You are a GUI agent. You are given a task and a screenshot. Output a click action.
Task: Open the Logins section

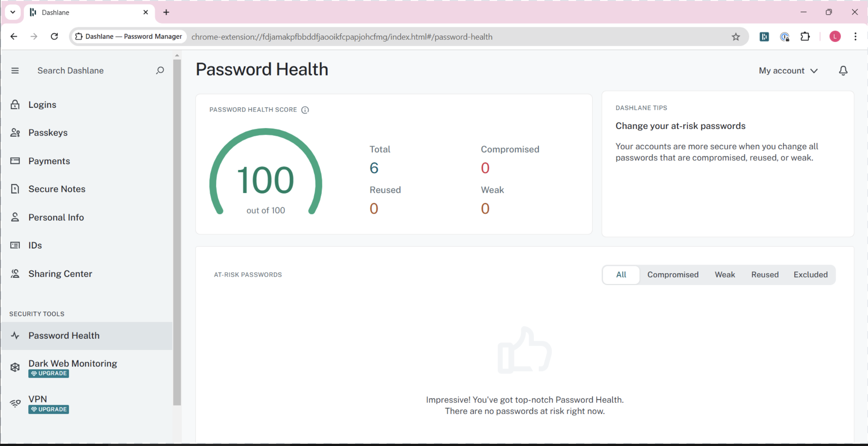point(42,104)
